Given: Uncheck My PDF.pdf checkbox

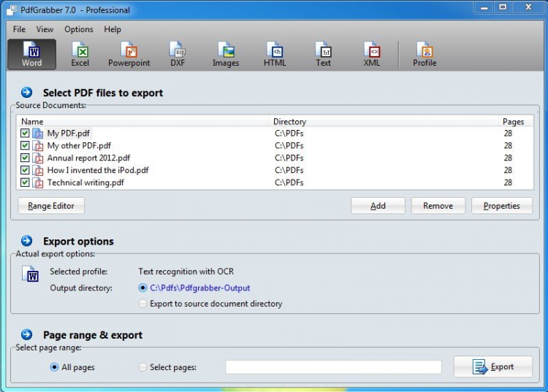Looking at the screenshot, I should pos(25,133).
